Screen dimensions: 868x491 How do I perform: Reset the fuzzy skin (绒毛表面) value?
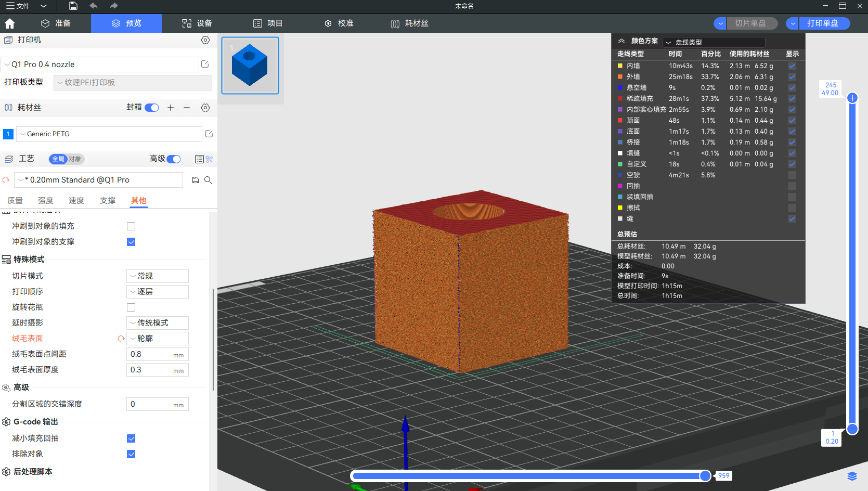pyautogui.click(x=121, y=339)
